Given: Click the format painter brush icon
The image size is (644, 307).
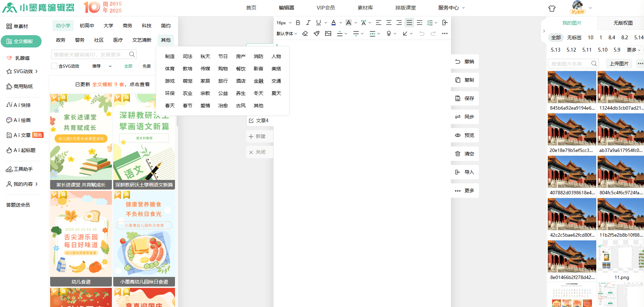Looking at the screenshot, I should (317, 33).
